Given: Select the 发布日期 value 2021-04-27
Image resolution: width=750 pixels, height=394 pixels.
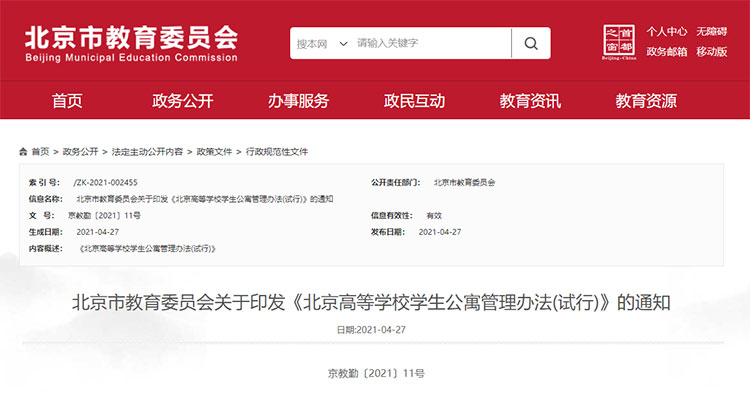Looking at the screenshot, I should tap(440, 232).
